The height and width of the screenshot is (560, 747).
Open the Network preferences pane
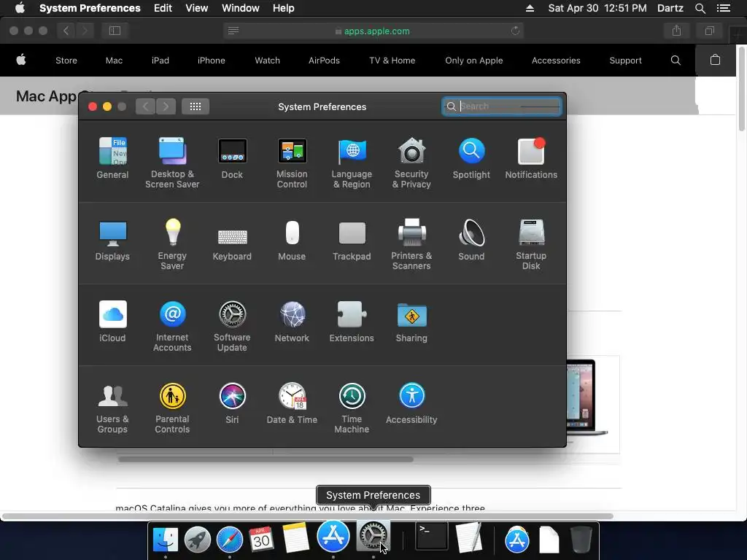point(292,322)
